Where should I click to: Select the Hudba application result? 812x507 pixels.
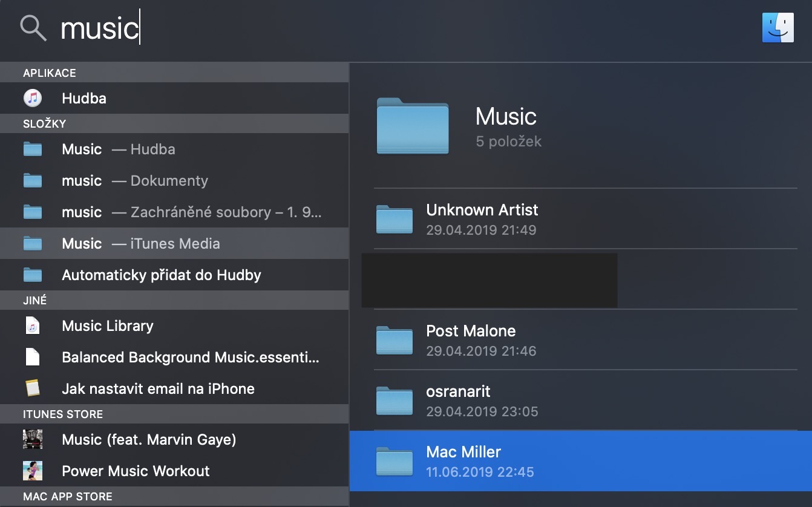(x=174, y=98)
